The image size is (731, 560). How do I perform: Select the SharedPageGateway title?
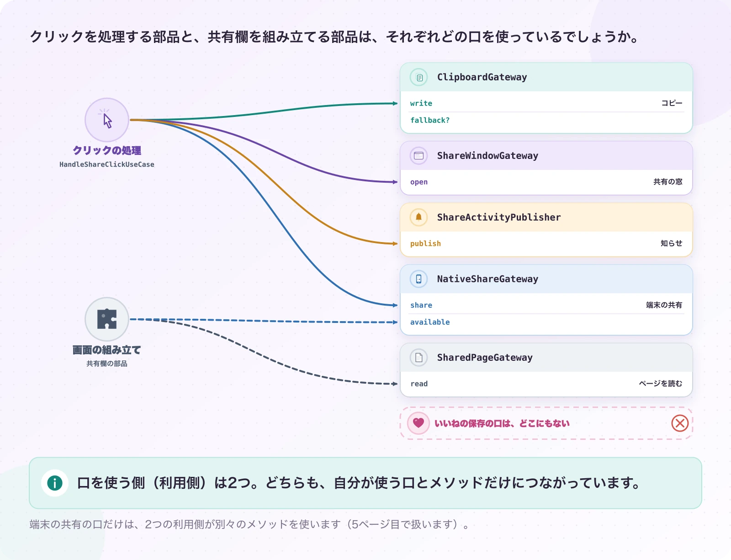pyautogui.click(x=485, y=358)
